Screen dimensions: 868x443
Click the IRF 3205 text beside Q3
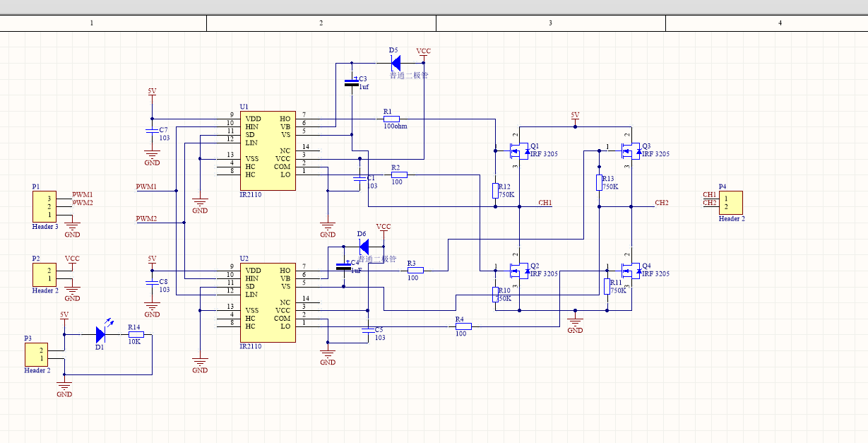(x=655, y=154)
